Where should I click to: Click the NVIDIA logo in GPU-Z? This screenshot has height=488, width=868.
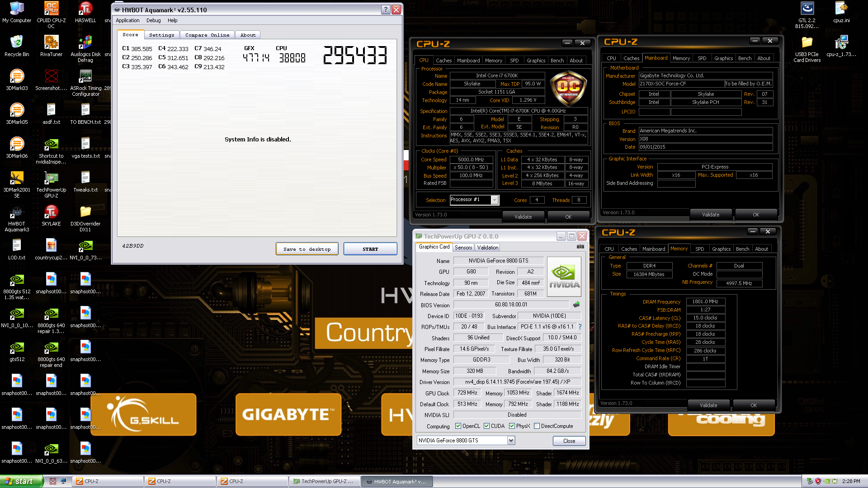(x=564, y=277)
